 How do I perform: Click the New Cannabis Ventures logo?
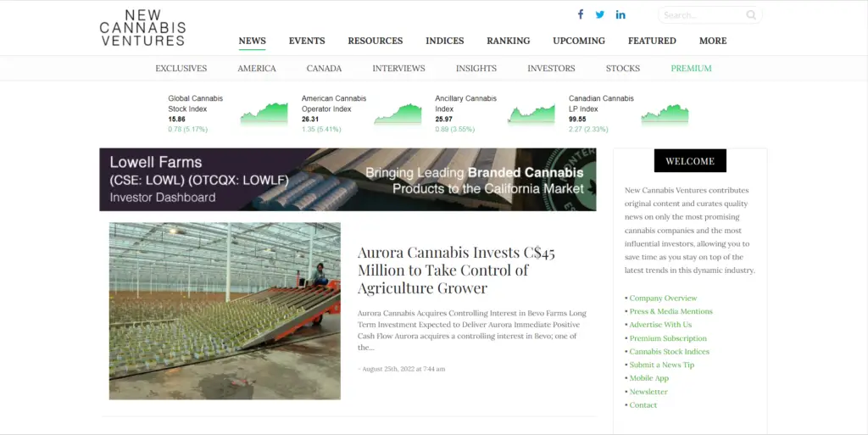click(142, 28)
